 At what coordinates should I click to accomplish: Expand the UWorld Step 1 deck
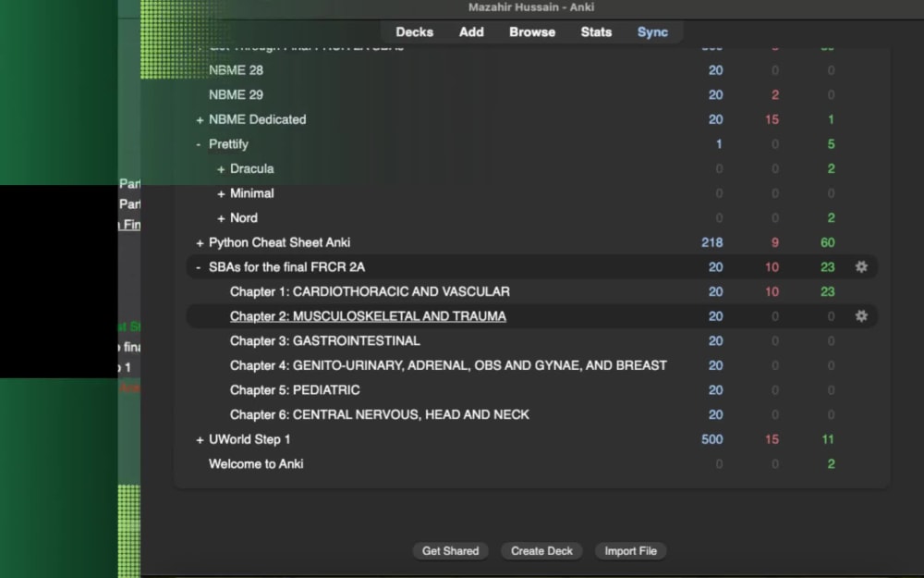click(200, 440)
